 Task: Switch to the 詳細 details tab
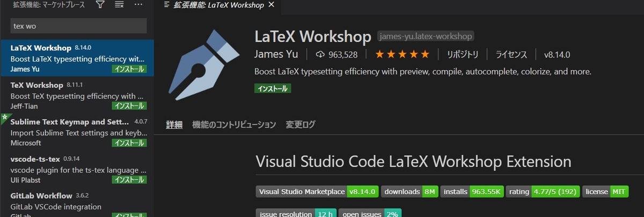click(174, 125)
